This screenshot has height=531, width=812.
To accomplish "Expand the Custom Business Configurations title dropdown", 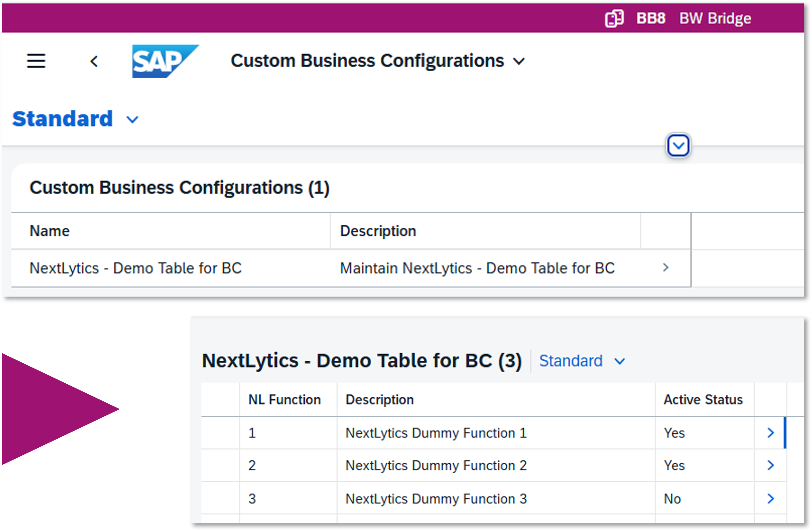I will tap(519, 61).
